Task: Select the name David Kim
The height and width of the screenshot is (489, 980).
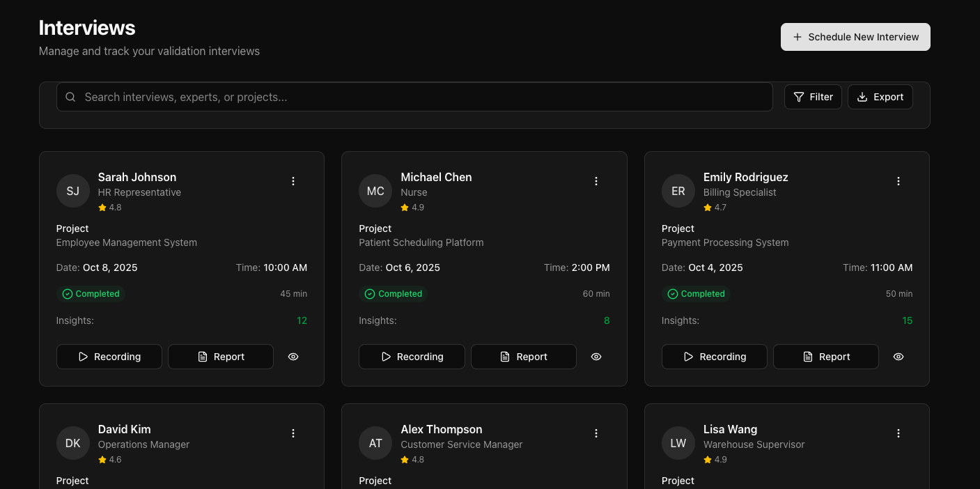Action: point(125,429)
